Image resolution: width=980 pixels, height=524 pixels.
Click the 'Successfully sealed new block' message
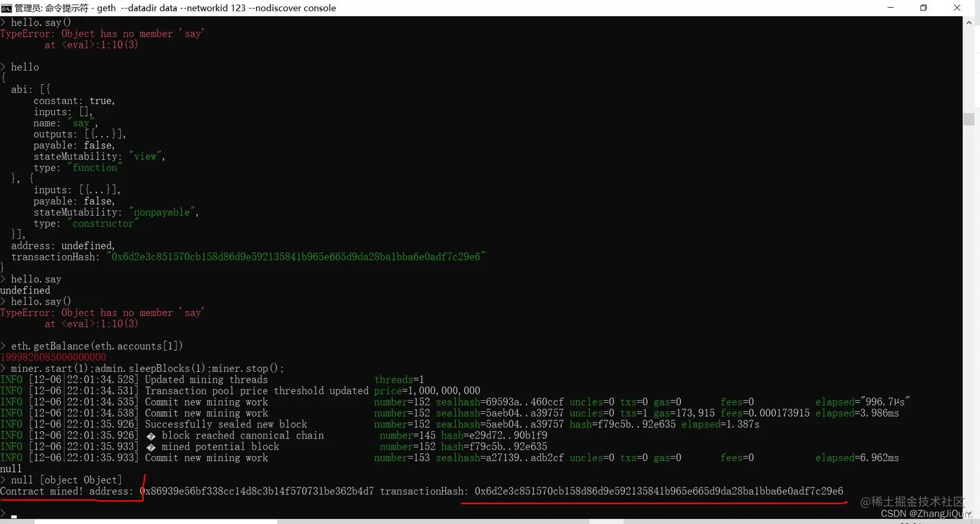coord(226,424)
